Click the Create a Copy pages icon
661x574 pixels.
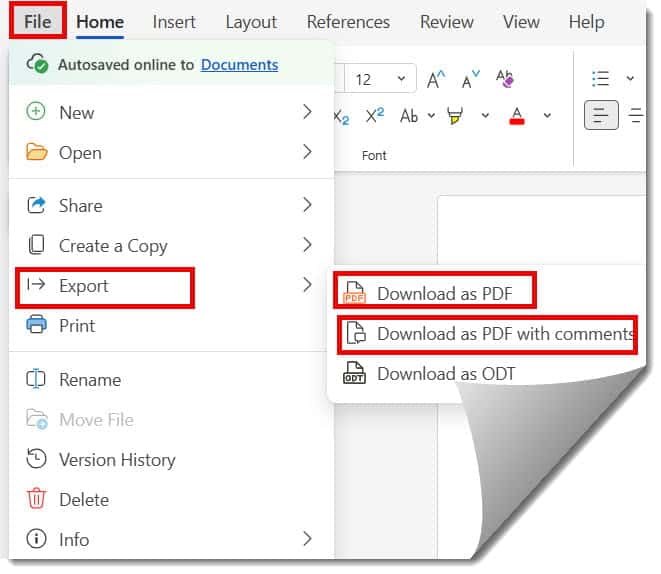point(36,245)
